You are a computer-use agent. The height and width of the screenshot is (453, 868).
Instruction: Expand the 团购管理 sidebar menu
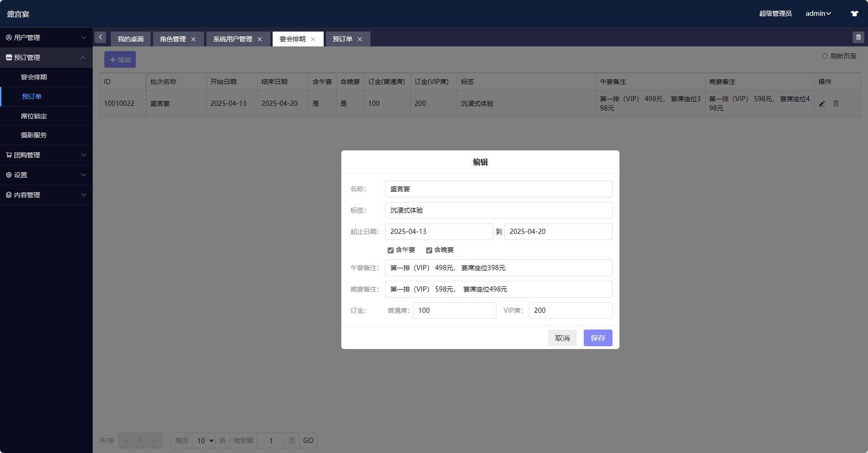46,155
